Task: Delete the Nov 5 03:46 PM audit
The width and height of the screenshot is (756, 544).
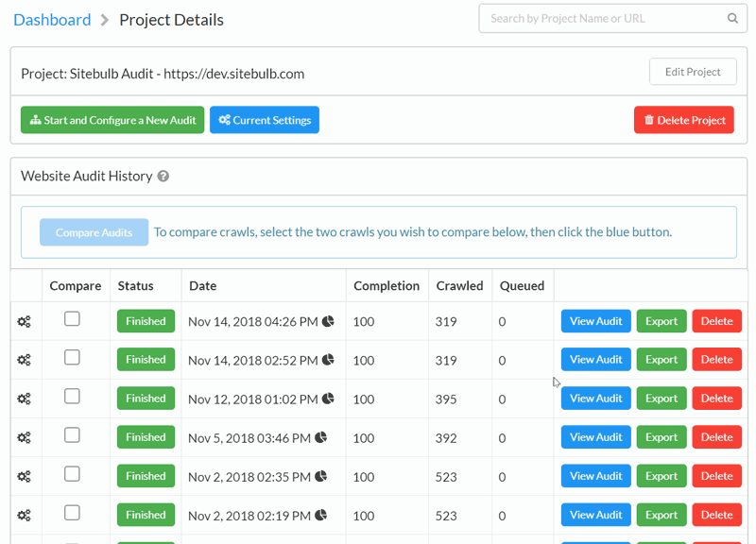Action: coord(717,437)
